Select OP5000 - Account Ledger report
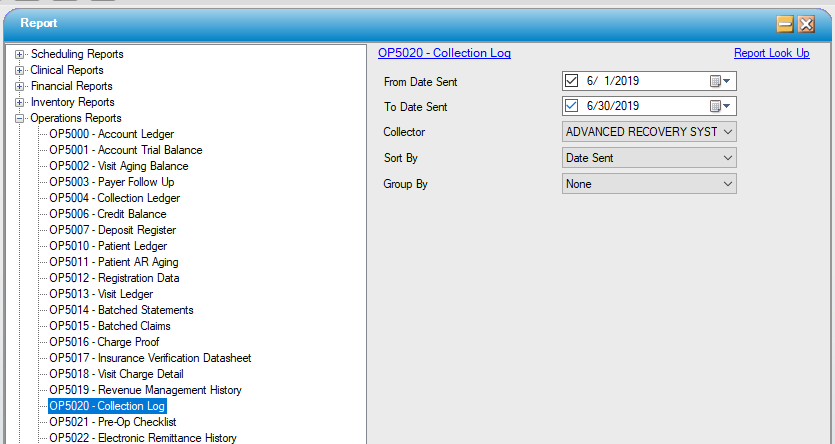Viewport: 835px width, 444px height. point(111,134)
